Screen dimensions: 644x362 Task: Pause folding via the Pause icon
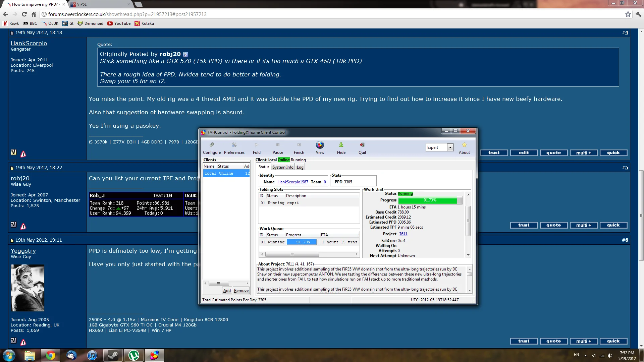tap(278, 148)
